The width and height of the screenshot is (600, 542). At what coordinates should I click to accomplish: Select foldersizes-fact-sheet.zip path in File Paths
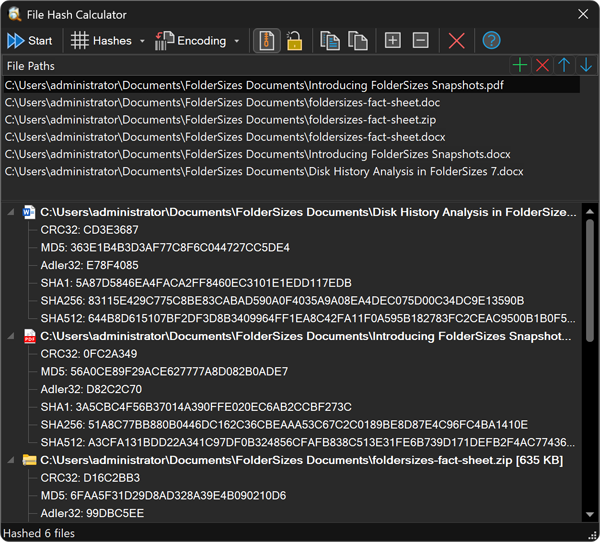[292, 120]
